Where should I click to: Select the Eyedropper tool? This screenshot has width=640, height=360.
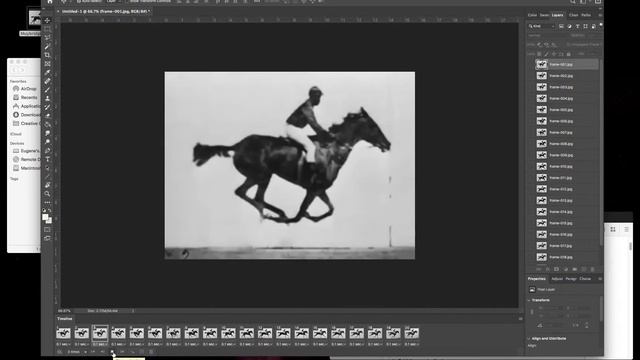[x=47, y=73]
